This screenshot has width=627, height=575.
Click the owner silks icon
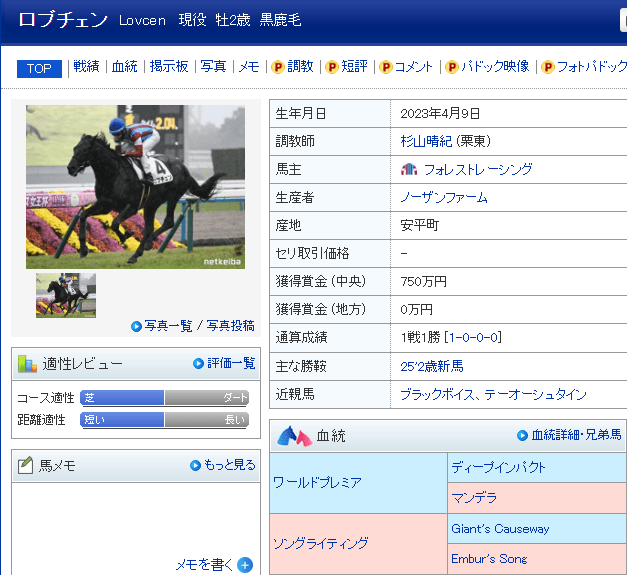click(x=409, y=170)
